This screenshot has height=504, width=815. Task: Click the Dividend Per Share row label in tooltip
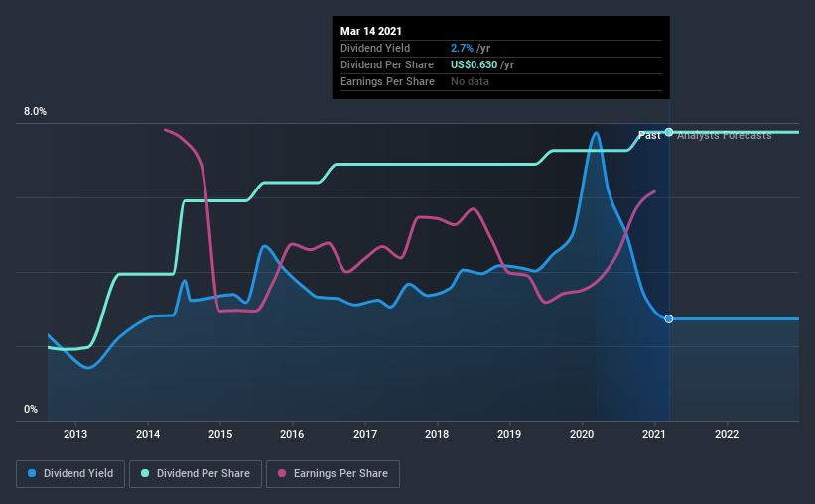(x=387, y=64)
